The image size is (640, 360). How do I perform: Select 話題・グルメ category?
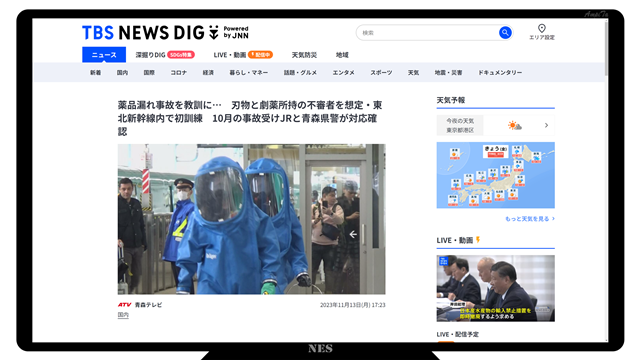click(300, 73)
